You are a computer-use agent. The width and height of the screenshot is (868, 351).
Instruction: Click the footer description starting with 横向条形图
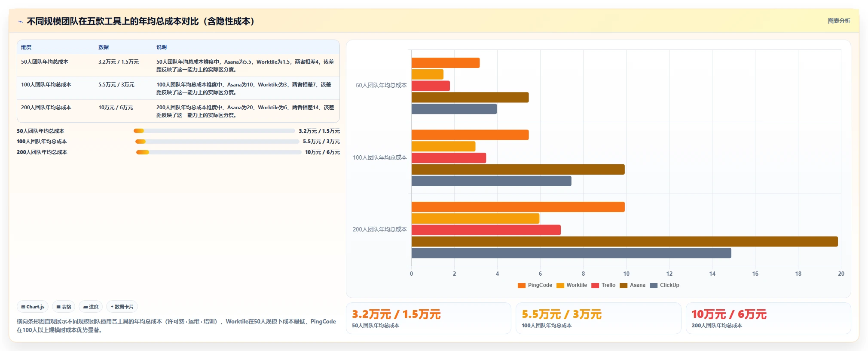pos(176,326)
